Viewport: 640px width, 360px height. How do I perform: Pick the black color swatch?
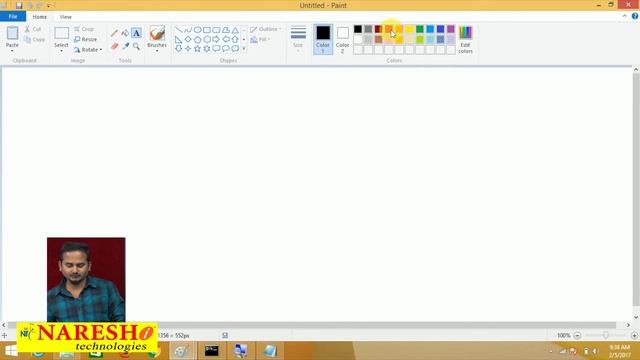coord(358,29)
